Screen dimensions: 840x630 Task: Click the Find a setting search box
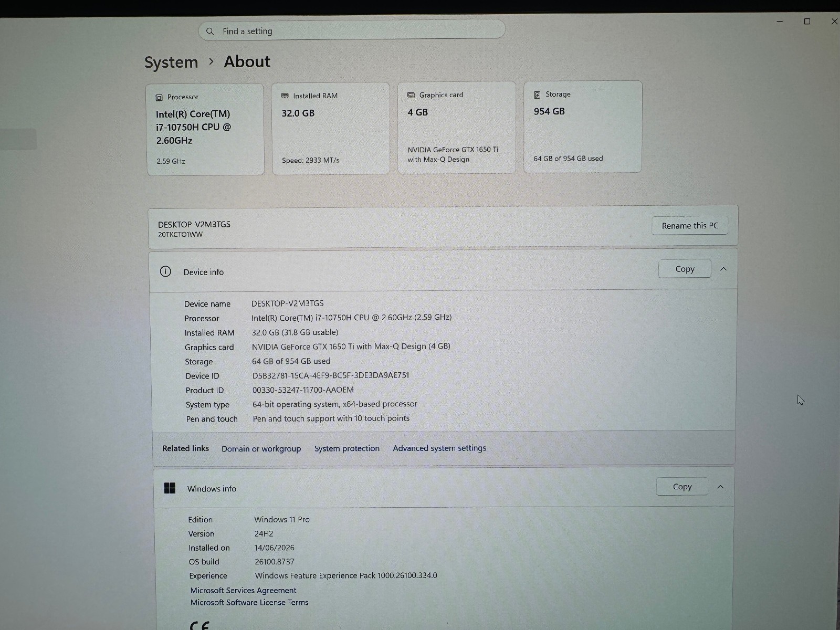pos(352,30)
